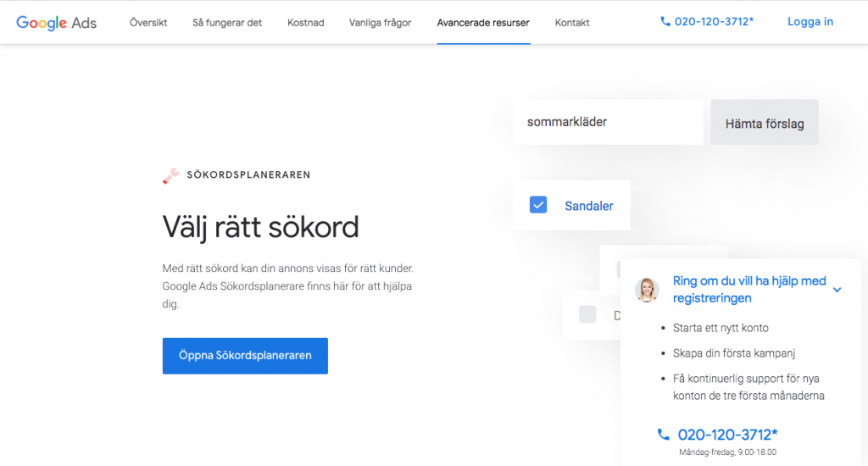Go to Så fungerar det page

coord(227,23)
